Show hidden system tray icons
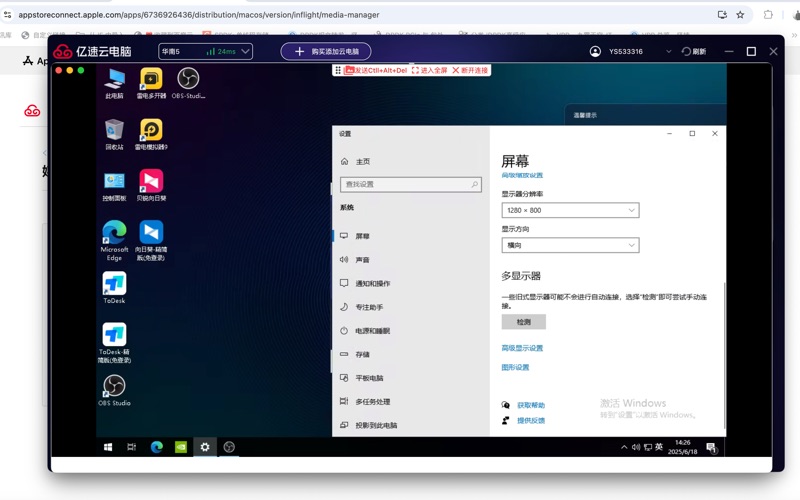 pos(624,447)
